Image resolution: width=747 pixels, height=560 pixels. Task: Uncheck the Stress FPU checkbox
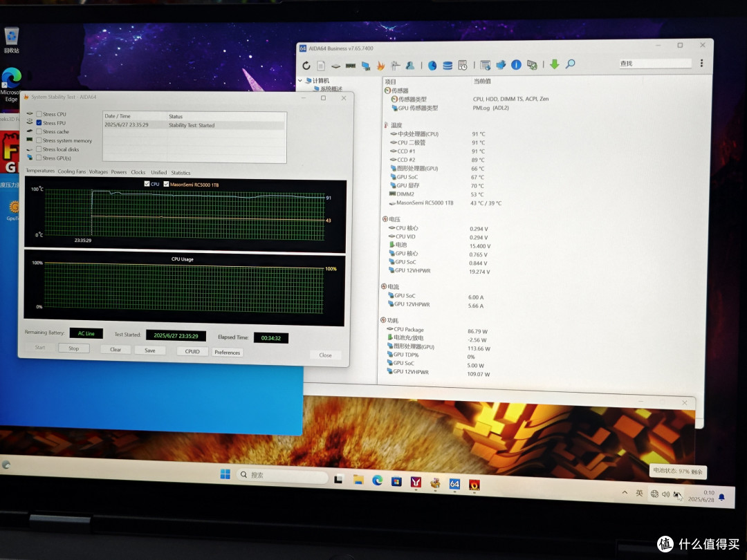click(x=39, y=122)
